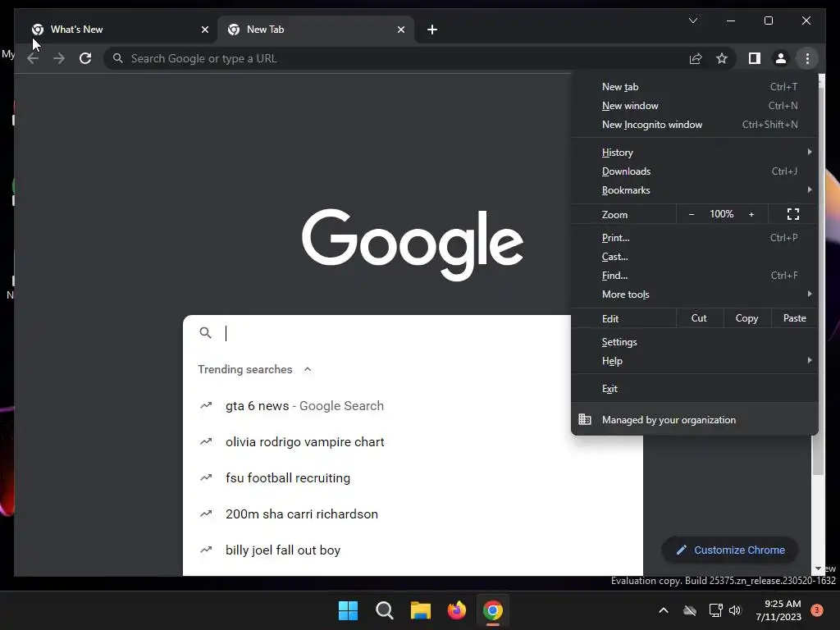Click Cut in the Edit row
840x630 pixels.
click(x=699, y=318)
